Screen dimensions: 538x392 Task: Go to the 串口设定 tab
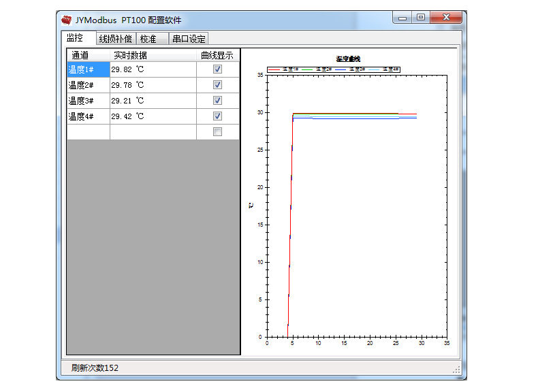tap(189, 39)
